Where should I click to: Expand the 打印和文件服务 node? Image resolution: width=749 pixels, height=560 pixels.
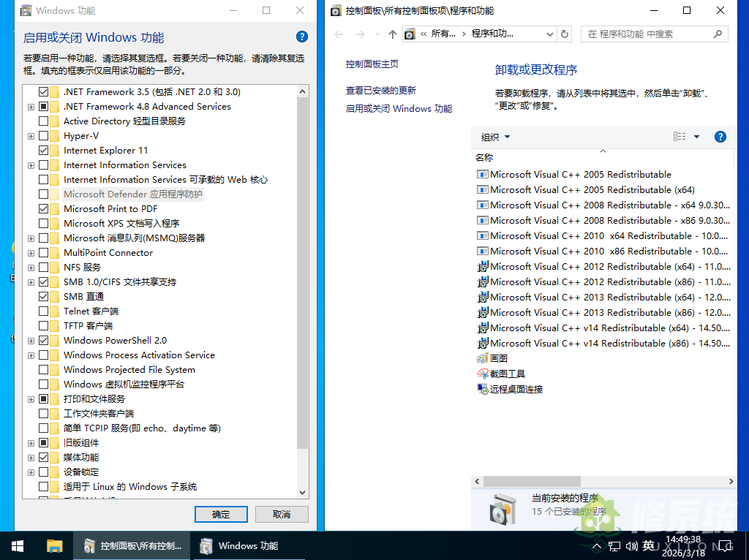[31, 399]
